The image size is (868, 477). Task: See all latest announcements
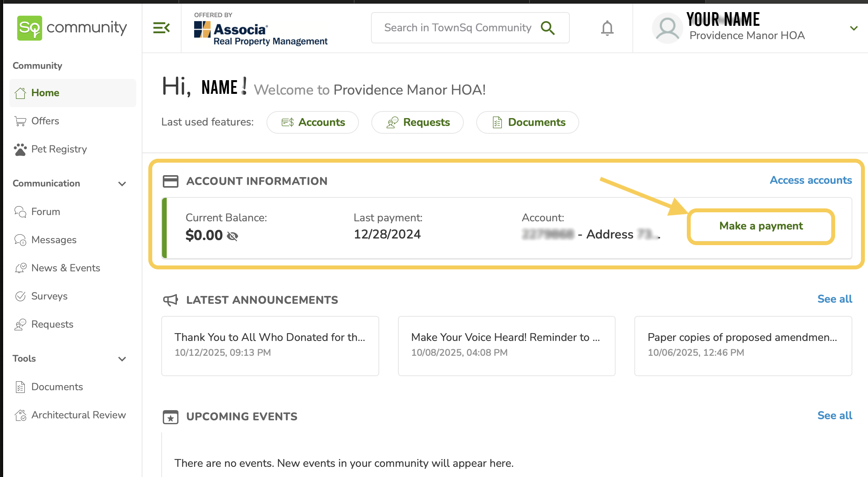tap(835, 299)
